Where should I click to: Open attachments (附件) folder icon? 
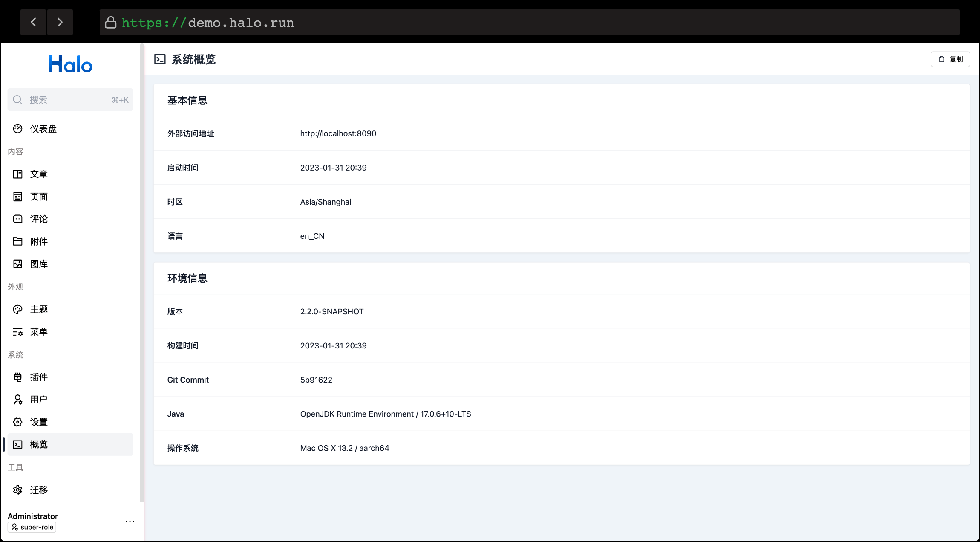click(x=17, y=241)
